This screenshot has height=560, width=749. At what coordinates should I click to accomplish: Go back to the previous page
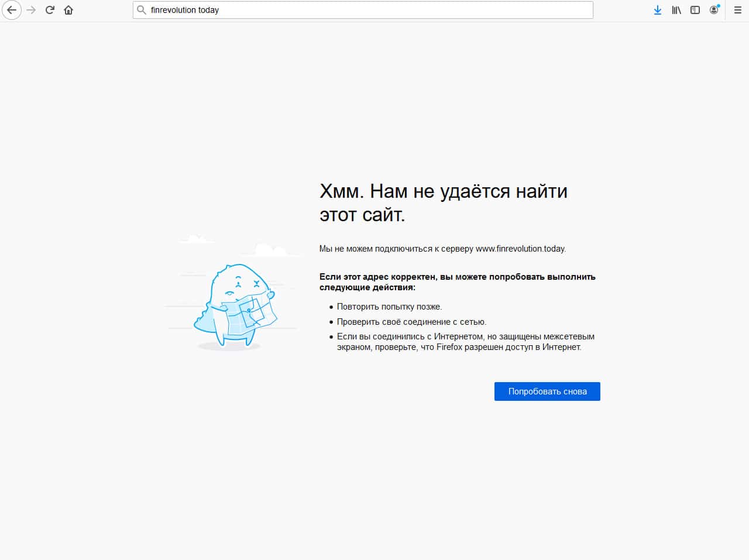[x=12, y=10]
